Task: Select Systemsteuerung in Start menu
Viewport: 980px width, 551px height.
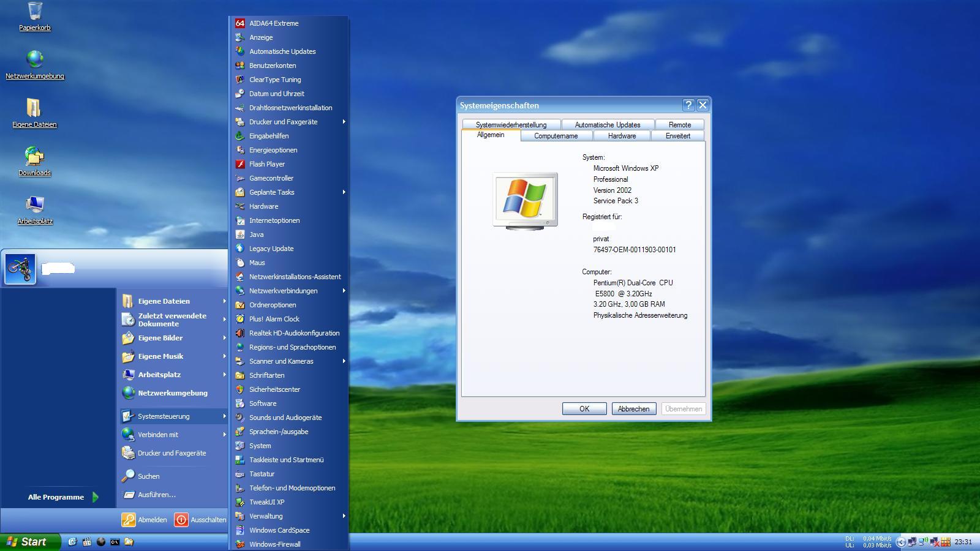Action: click(x=174, y=416)
